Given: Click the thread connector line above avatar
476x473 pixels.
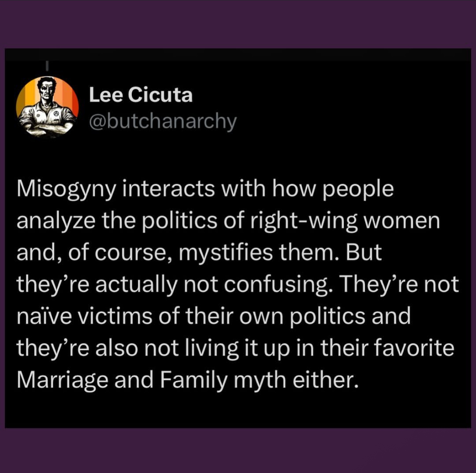Looking at the screenshot, I should (x=47, y=65).
